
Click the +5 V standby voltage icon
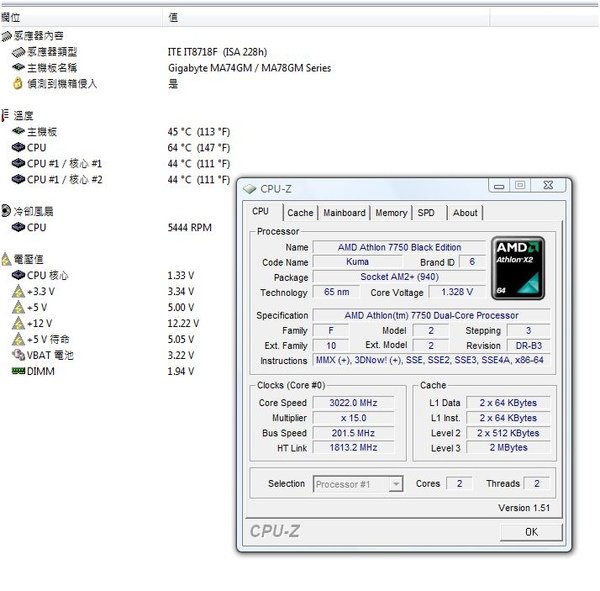(x=18, y=339)
